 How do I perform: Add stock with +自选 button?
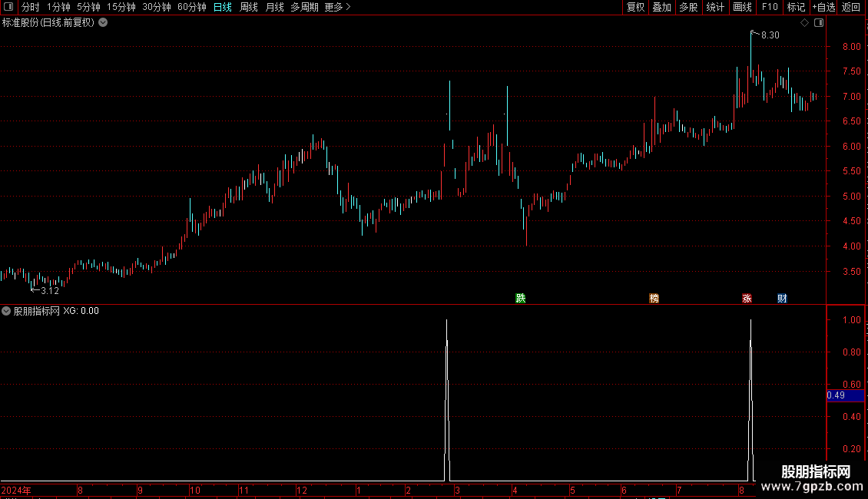pos(823,7)
